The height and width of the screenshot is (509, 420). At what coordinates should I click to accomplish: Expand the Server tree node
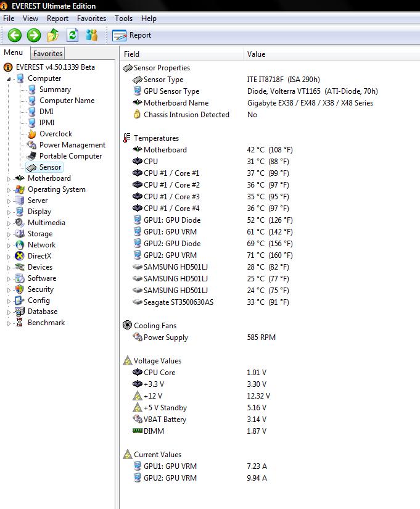9,201
